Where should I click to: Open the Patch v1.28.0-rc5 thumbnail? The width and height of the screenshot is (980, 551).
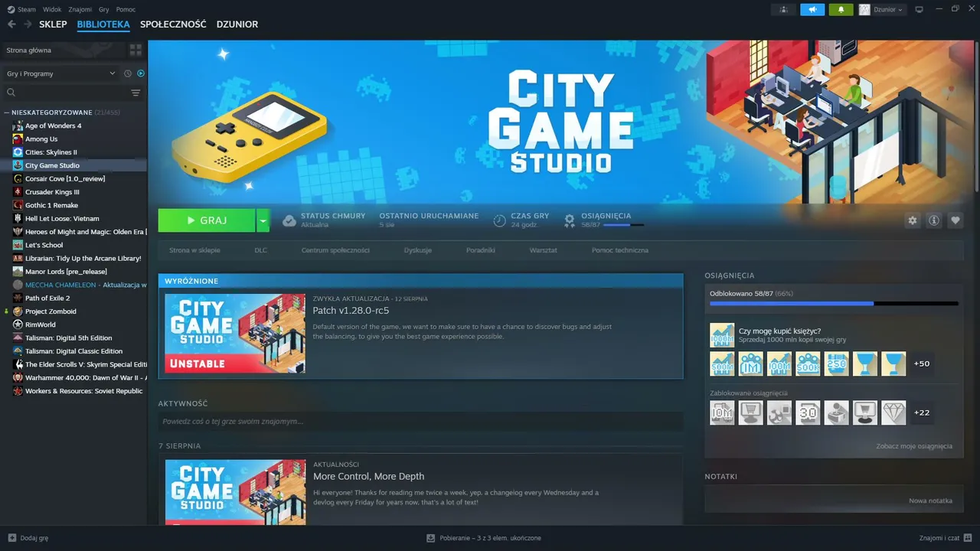(235, 334)
